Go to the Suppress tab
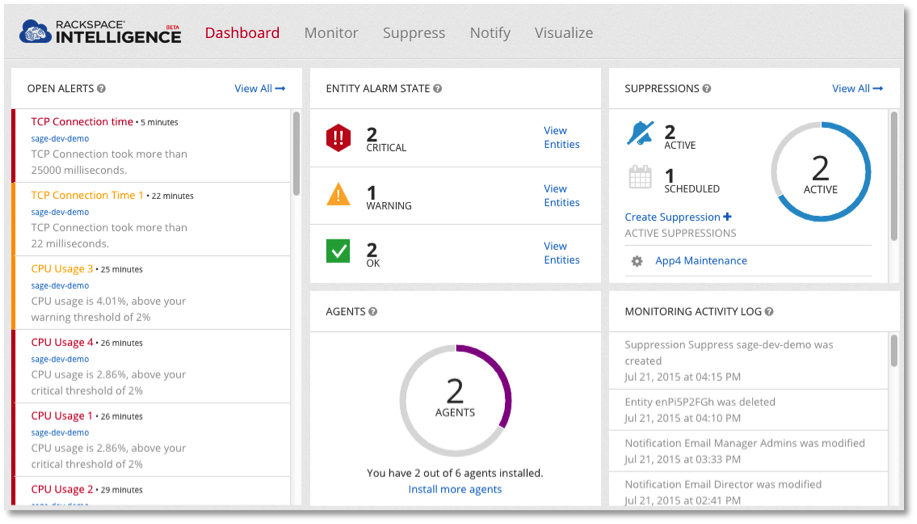 point(414,33)
